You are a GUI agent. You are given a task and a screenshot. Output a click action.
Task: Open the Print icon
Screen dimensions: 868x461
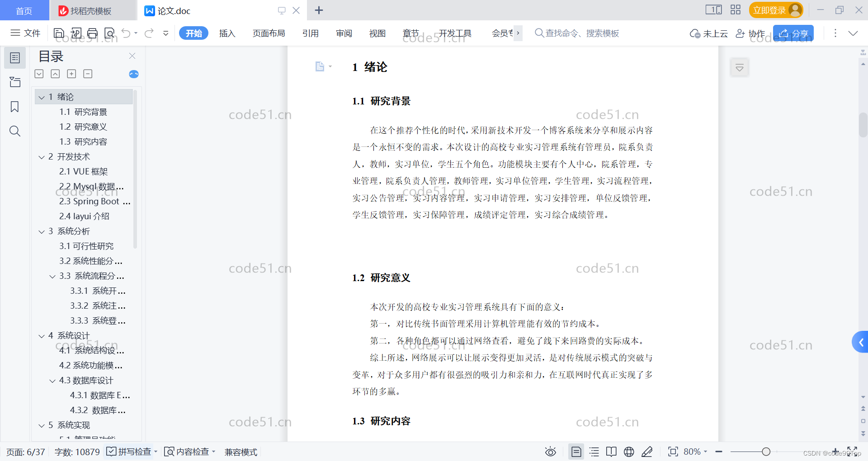pos(92,33)
